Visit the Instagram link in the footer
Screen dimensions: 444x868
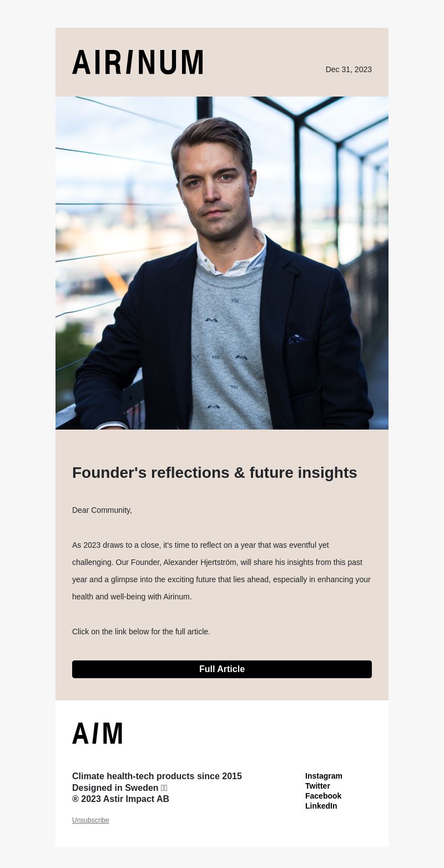click(x=324, y=776)
